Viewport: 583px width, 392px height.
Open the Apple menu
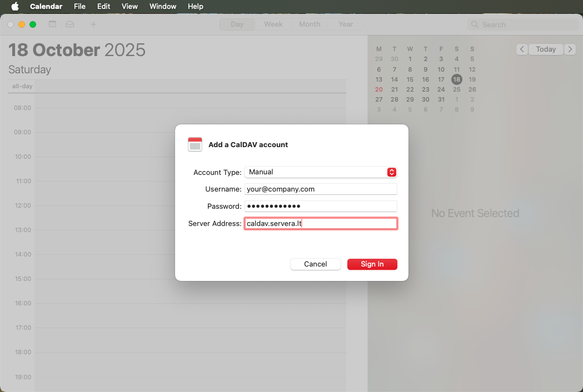(14, 6)
